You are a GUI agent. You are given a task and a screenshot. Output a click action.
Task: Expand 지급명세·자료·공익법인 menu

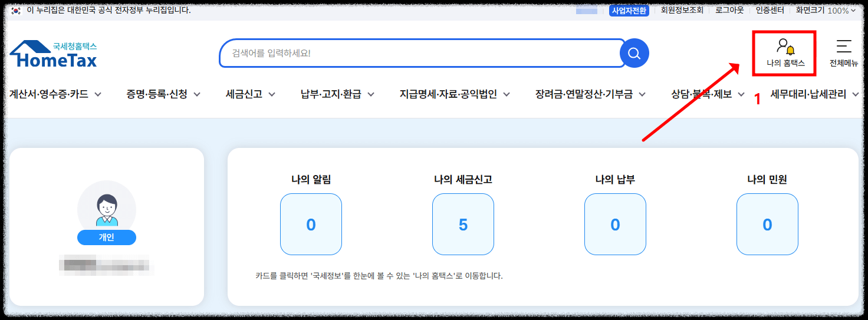(x=455, y=94)
